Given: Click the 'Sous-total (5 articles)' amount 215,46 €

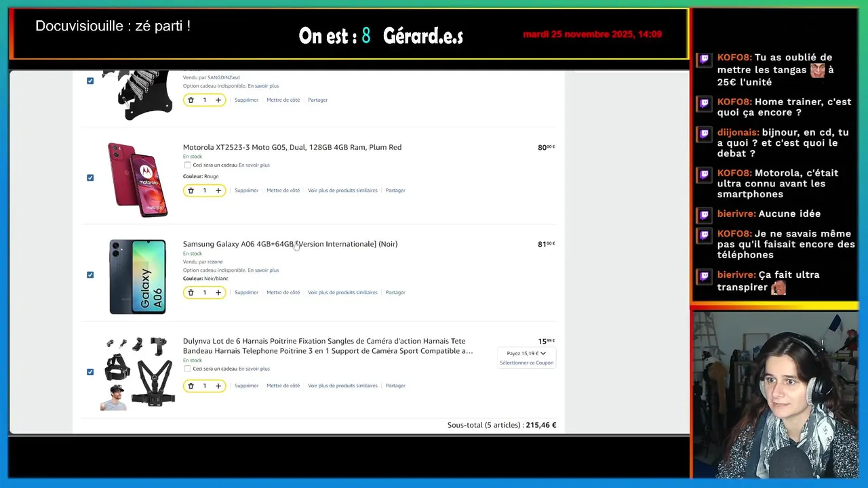Looking at the screenshot, I should pyautogui.click(x=541, y=425).
